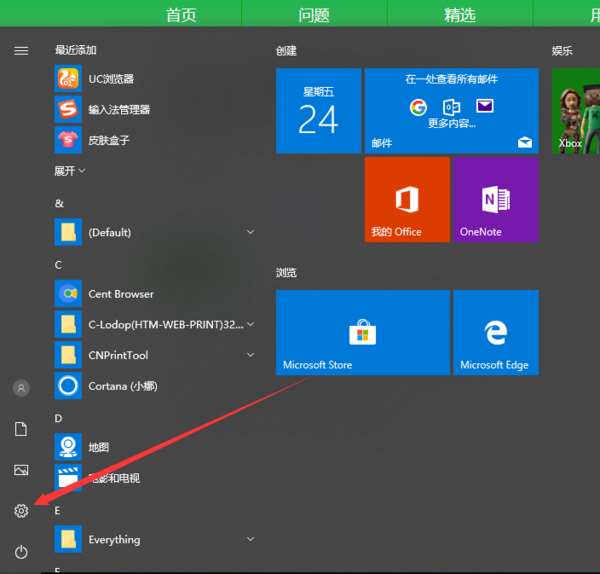This screenshot has height=574, width=600.
Task: Open the 邮件 mail tile
Action: 452,111
